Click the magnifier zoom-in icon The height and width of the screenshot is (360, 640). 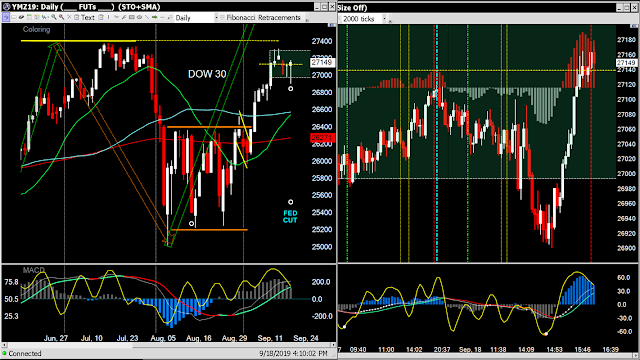point(54,17)
